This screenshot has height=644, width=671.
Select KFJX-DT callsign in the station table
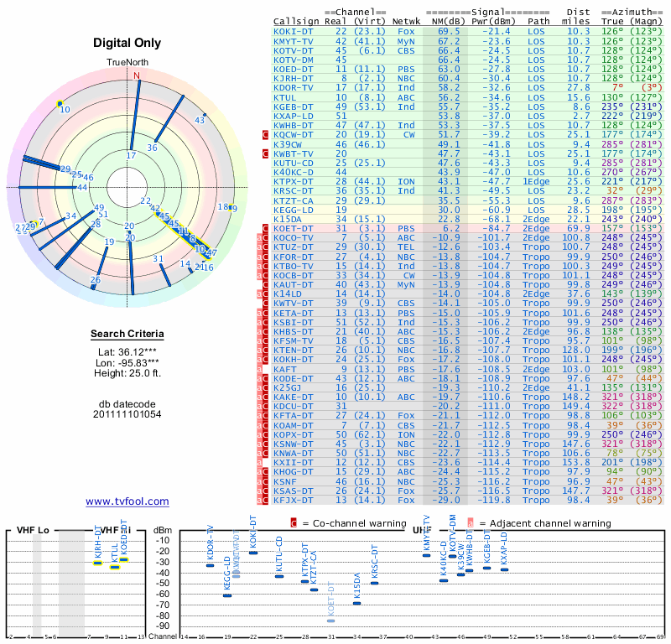pyautogui.click(x=294, y=501)
